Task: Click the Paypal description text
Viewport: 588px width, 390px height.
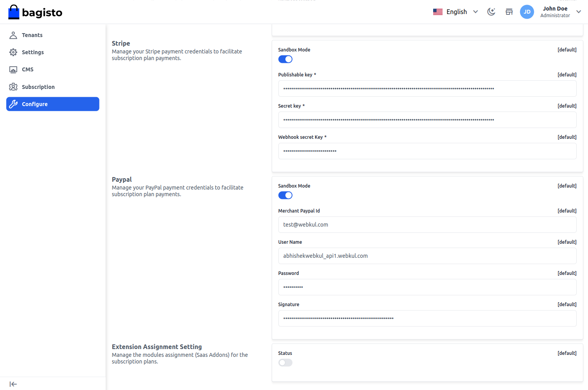Action: 177,191
